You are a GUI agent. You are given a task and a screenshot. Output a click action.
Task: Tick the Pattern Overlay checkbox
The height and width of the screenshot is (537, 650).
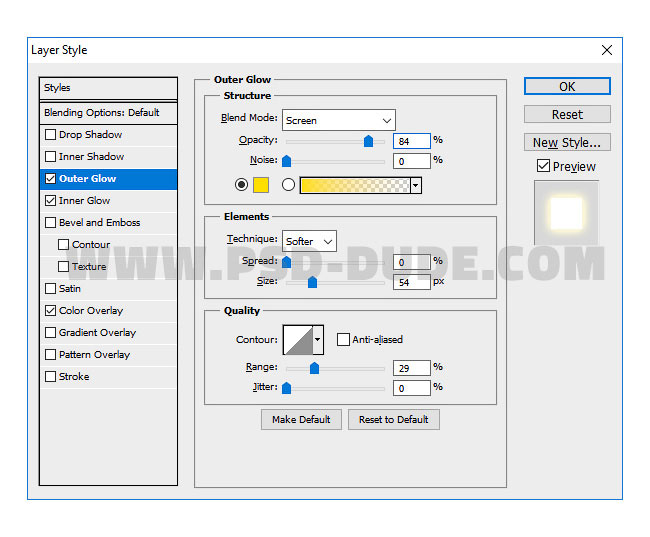click(x=50, y=355)
